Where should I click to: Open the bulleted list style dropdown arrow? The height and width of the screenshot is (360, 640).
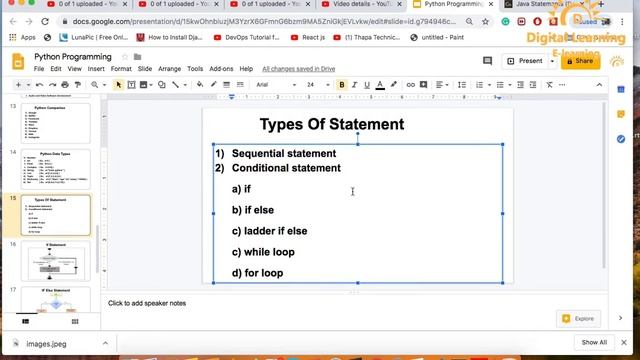(x=510, y=85)
